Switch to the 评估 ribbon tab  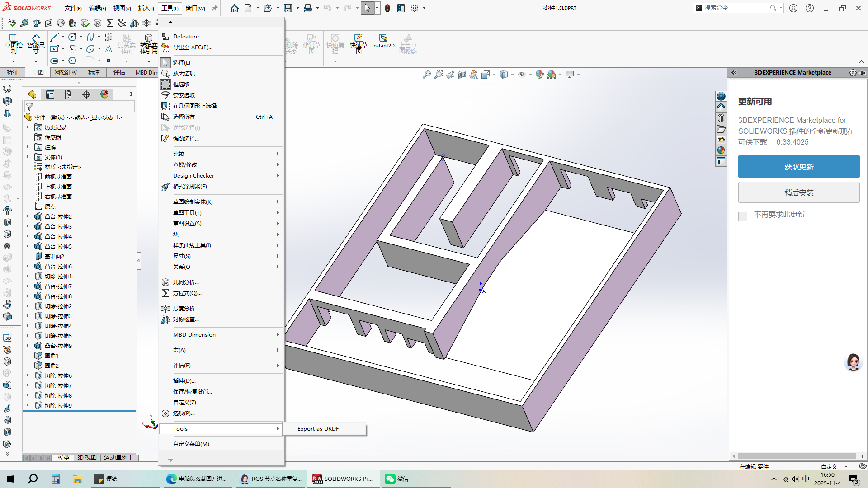(x=119, y=72)
